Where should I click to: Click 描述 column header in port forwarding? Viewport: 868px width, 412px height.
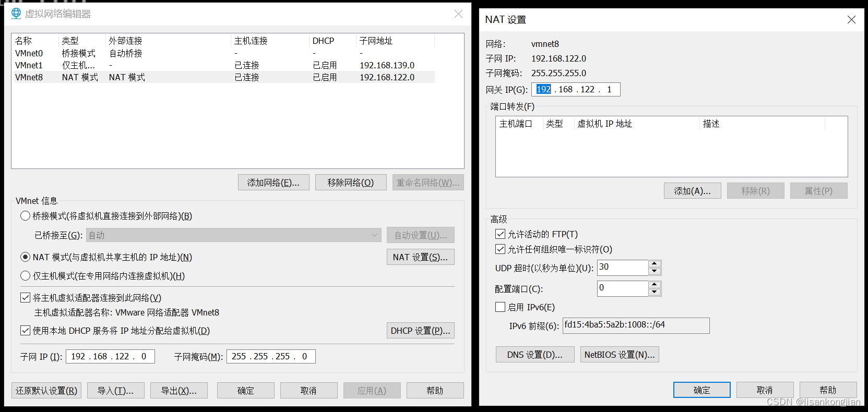click(762, 124)
